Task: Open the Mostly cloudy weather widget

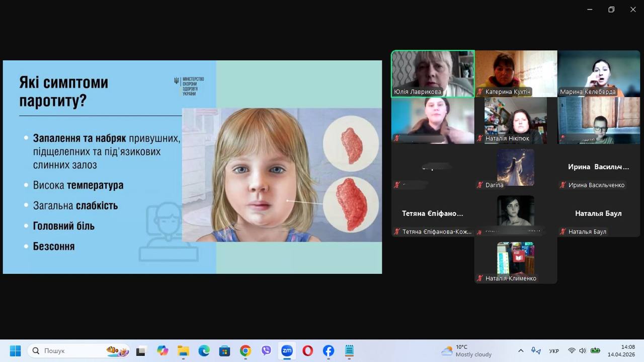Action: [x=466, y=351]
